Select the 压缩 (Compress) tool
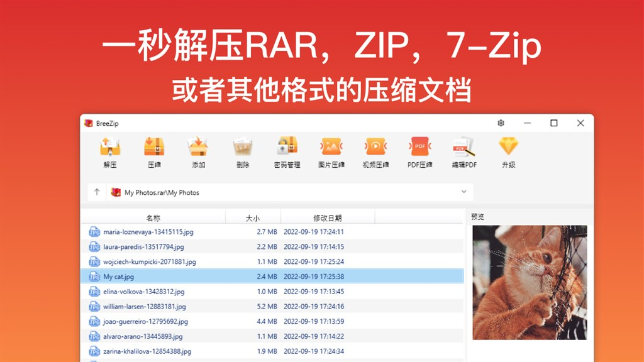 pos(155,153)
